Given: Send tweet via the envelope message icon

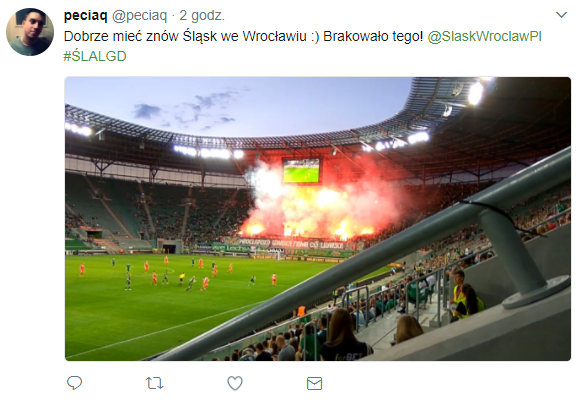Looking at the screenshot, I should point(314,384).
